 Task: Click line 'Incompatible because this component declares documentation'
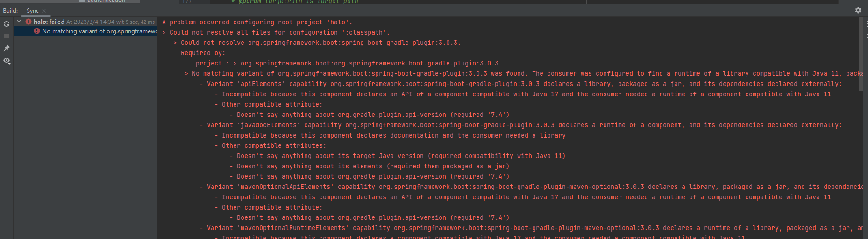coord(390,135)
